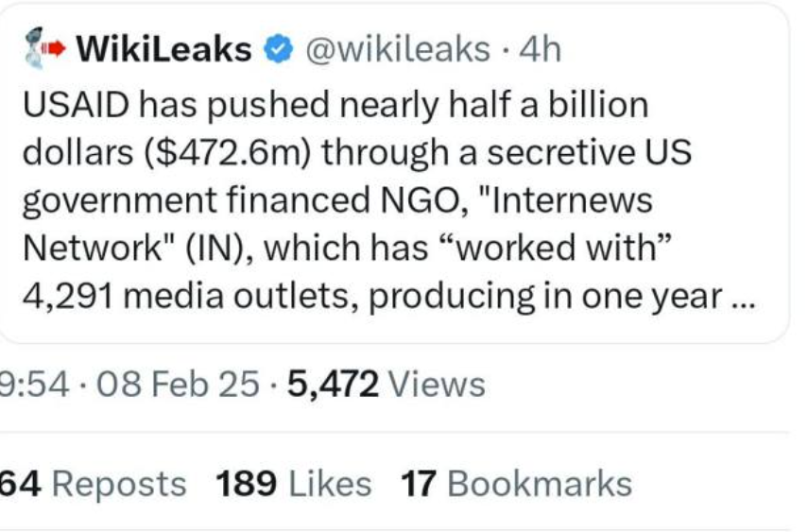Open the 5,472 Views analytics
Screen dimensions: 808x532
[x=386, y=385]
